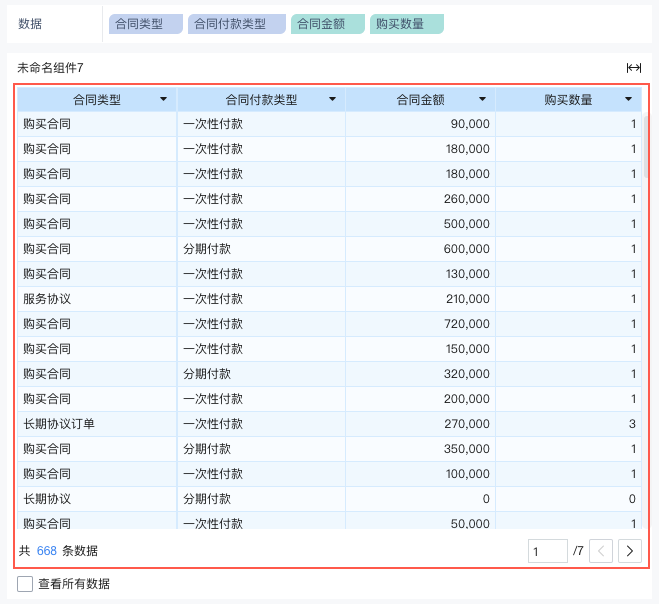This screenshot has width=659, height=604.
Task: Select the 合同类型 field tag
Action: click(146, 24)
